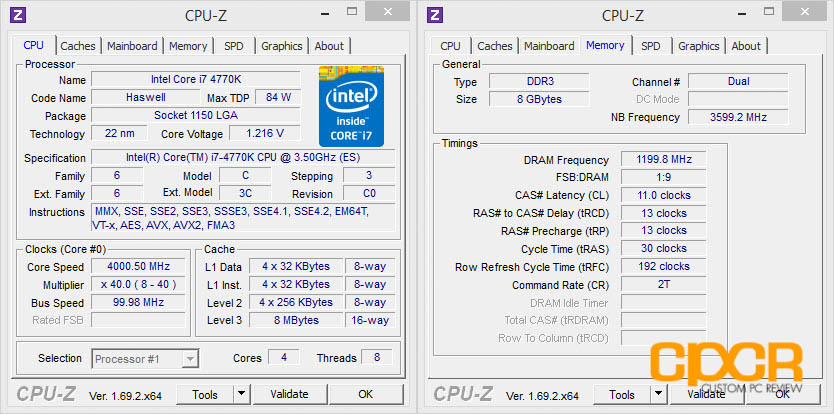The width and height of the screenshot is (834, 414).
Task: Open the Processor #1 selection dropdown
Action: pos(145,359)
